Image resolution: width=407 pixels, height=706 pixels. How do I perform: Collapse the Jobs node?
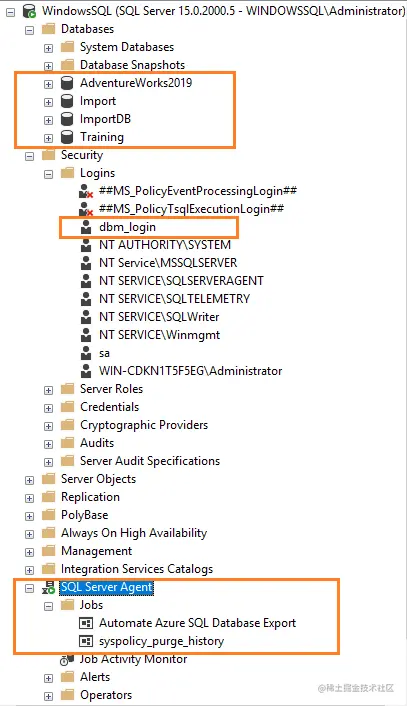click(49, 606)
